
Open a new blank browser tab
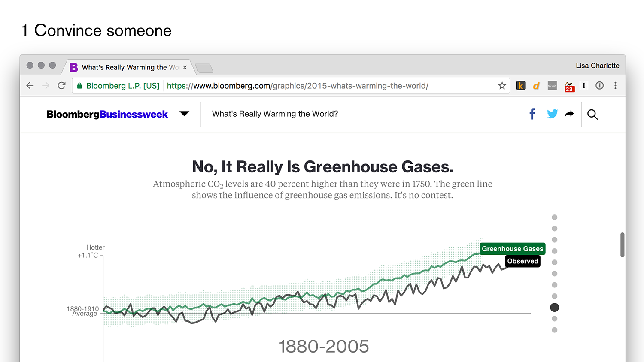204,68
